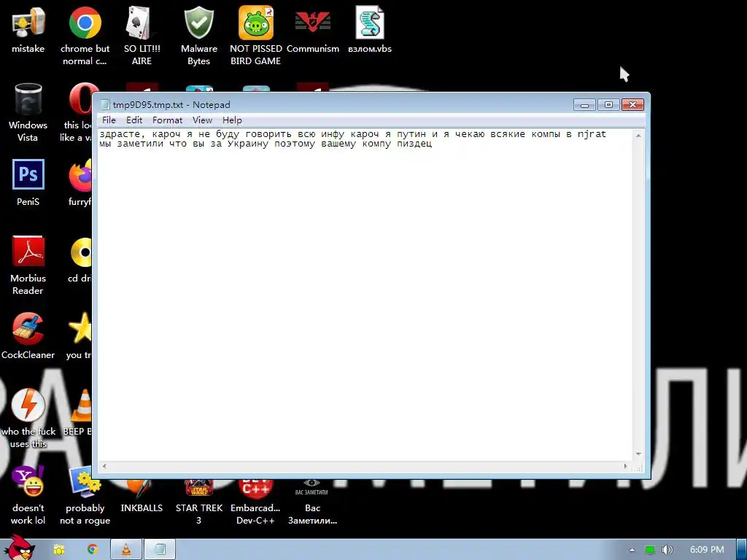Screen dimensions: 747x560
Task: Open the Yahoo 'doesn't work lol' icon
Action: click(x=28, y=496)
